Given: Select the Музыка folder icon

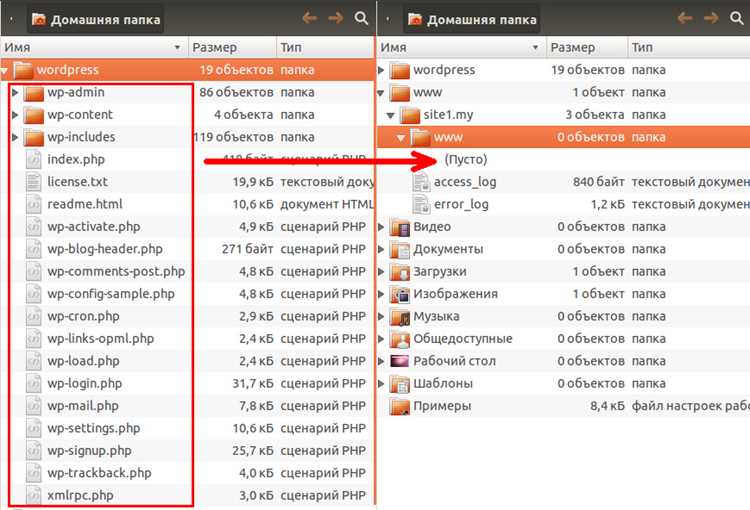Looking at the screenshot, I should 400,316.
